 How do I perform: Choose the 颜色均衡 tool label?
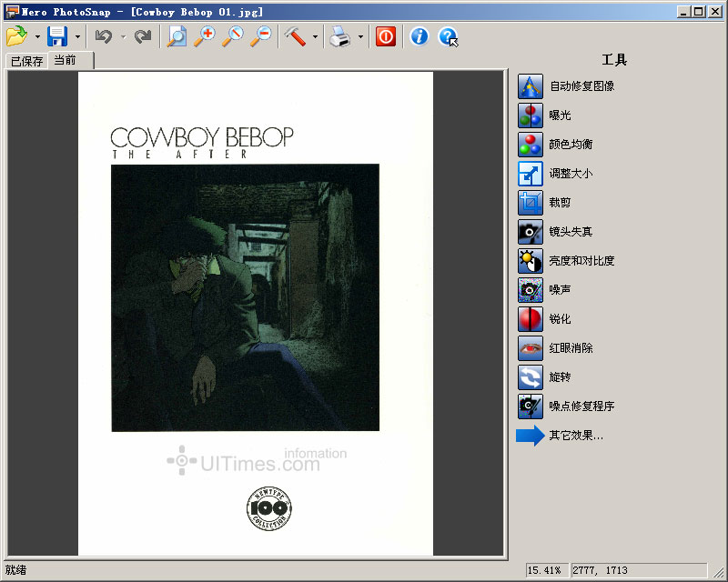click(571, 145)
